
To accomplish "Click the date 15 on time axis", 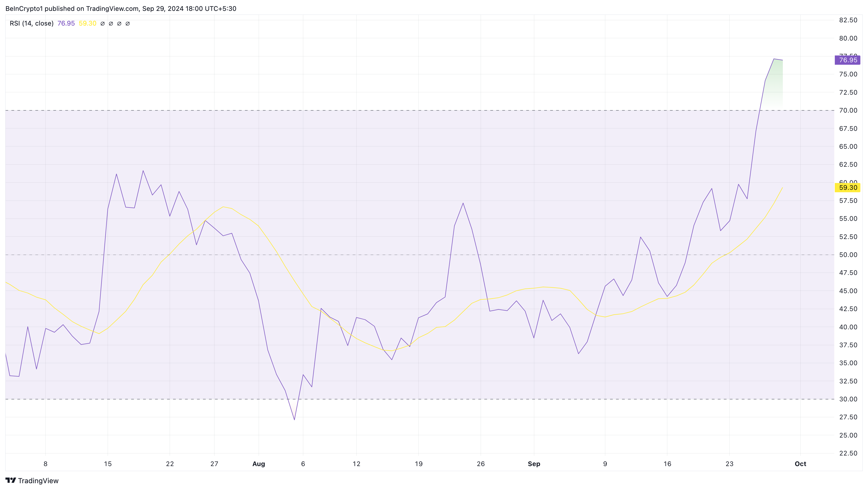I will point(107,464).
